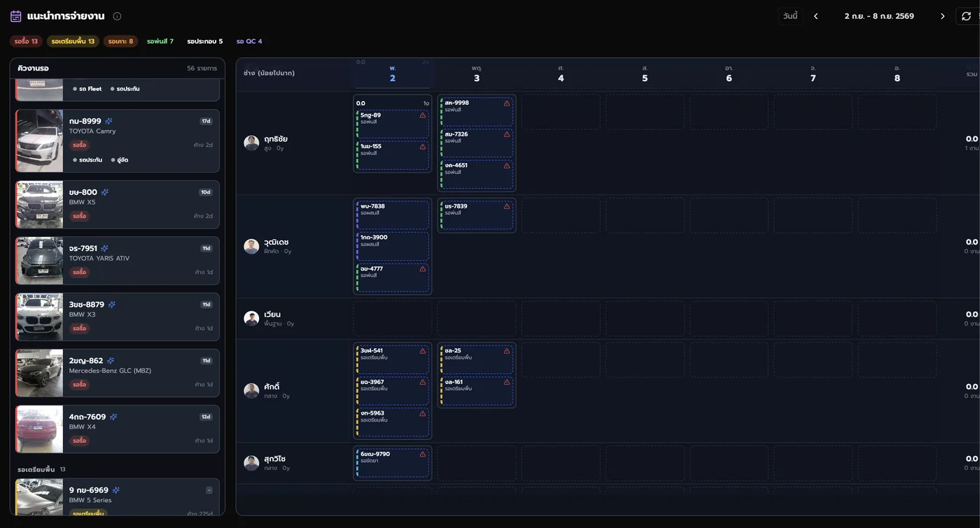Viewport: 980px width, 528px height.
Task: Click the sparkle icon next to 9 กษ-6969
Action: pos(115,490)
